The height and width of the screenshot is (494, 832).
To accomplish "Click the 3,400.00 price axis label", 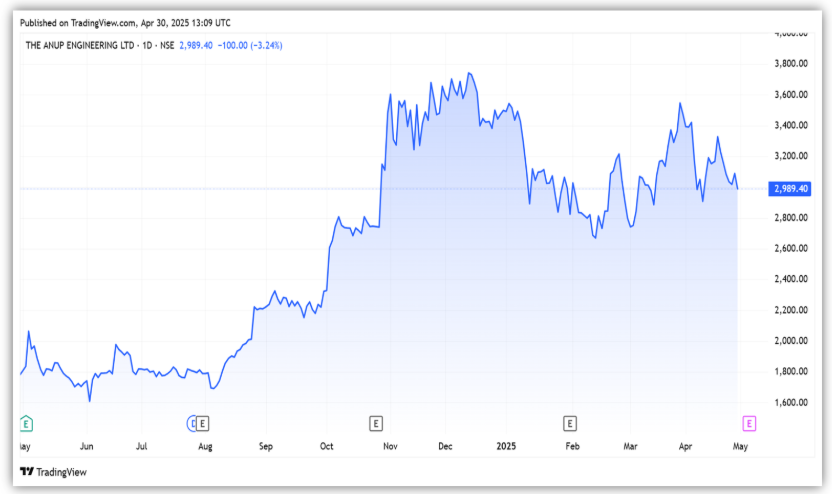I will pos(790,126).
